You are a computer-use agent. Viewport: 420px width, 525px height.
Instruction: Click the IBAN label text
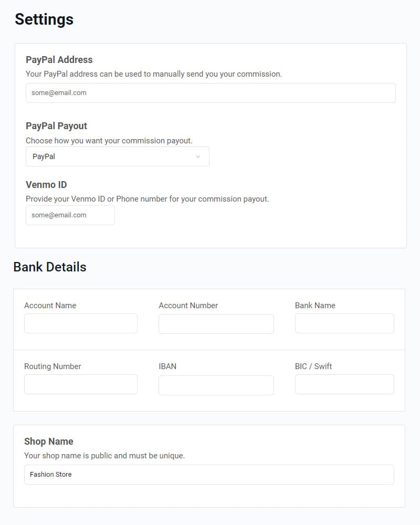click(167, 366)
